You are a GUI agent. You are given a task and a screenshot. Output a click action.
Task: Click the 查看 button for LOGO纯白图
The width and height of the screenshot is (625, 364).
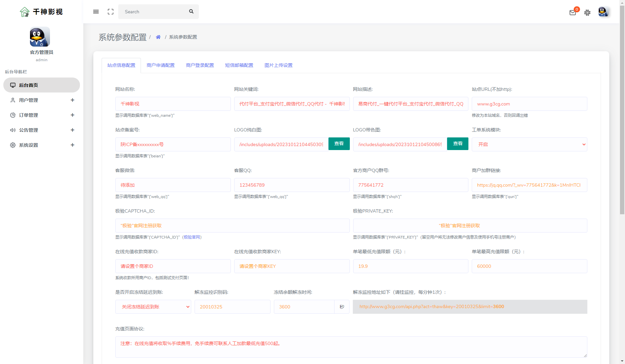(339, 144)
